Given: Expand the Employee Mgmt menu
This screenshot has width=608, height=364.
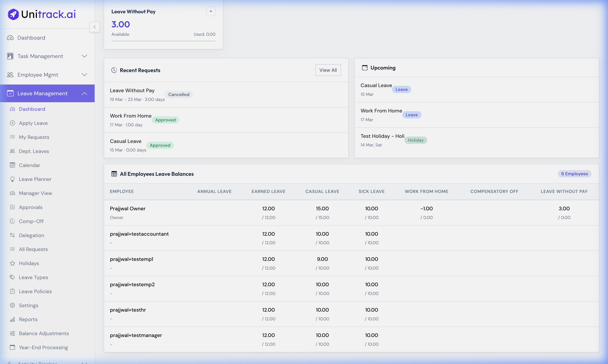Looking at the screenshot, I should click(x=84, y=74).
